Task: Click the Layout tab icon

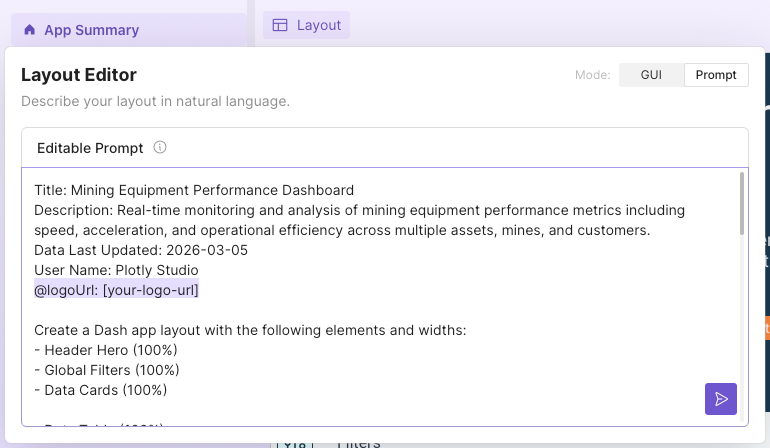Action: 280,25
